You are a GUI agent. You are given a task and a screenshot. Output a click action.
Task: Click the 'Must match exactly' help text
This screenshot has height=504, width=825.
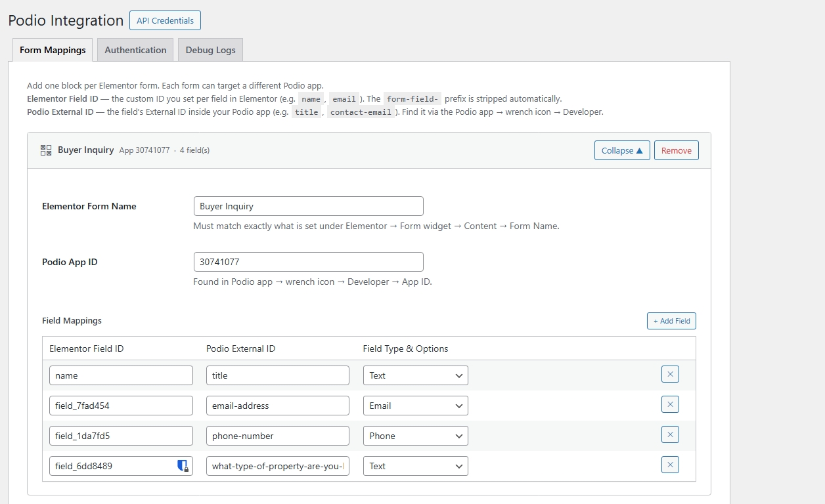pos(376,226)
